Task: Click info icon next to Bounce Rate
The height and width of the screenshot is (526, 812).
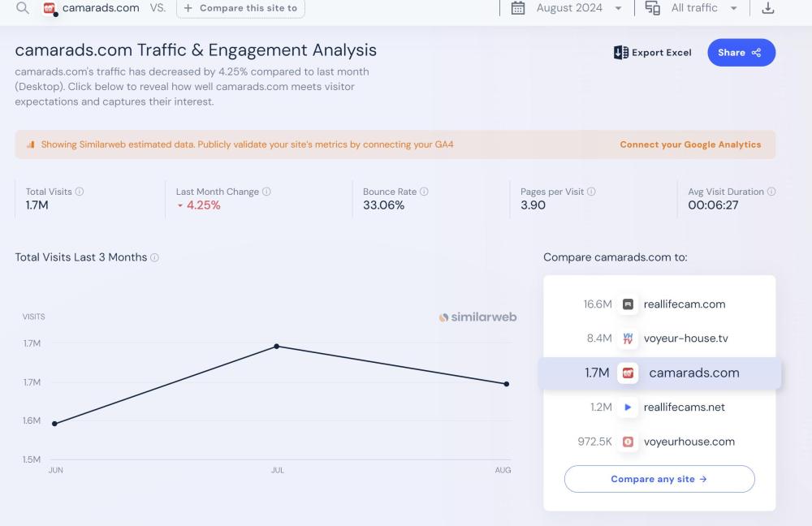Action: click(424, 192)
